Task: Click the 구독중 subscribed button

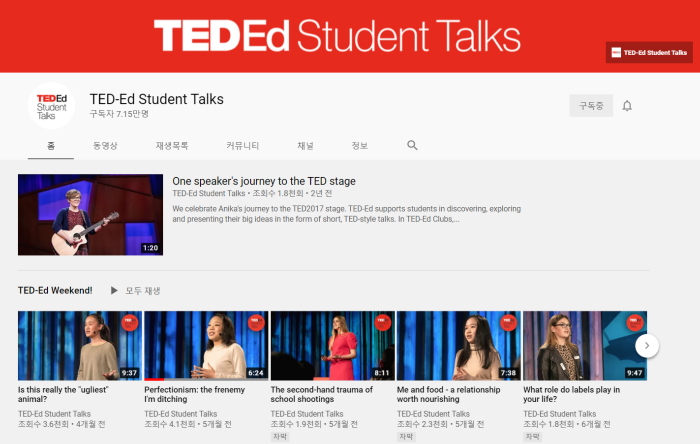Action: pyautogui.click(x=591, y=106)
